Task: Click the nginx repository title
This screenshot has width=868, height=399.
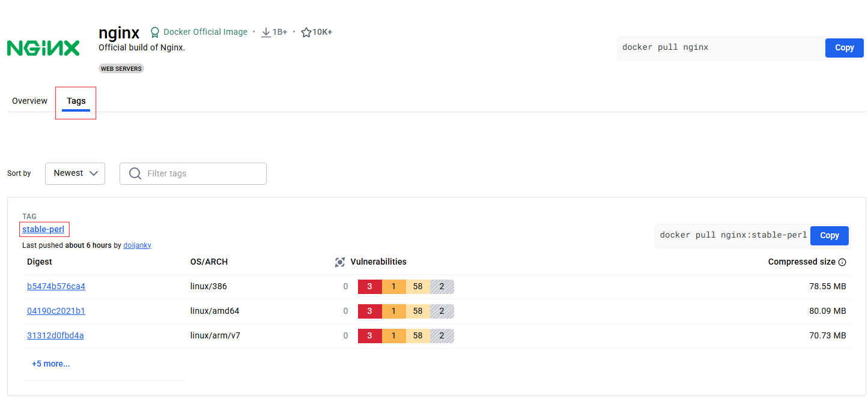Action: [119, 32]
